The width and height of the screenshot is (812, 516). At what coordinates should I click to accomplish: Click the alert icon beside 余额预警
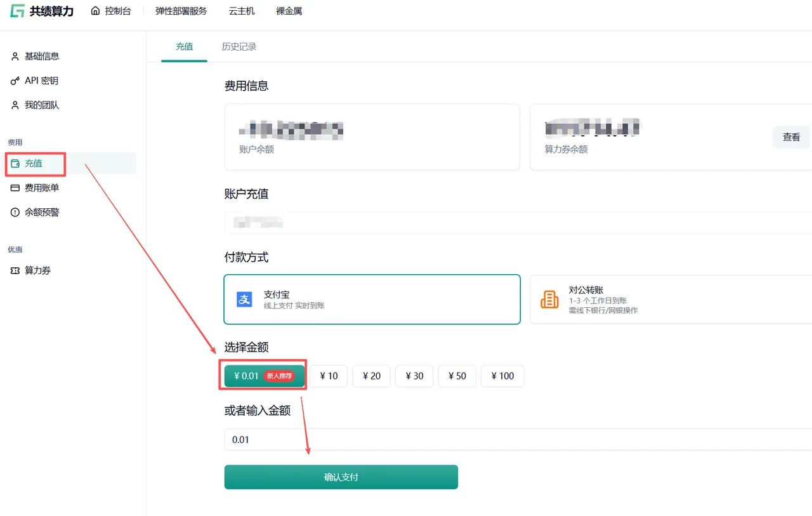(15, 213)
